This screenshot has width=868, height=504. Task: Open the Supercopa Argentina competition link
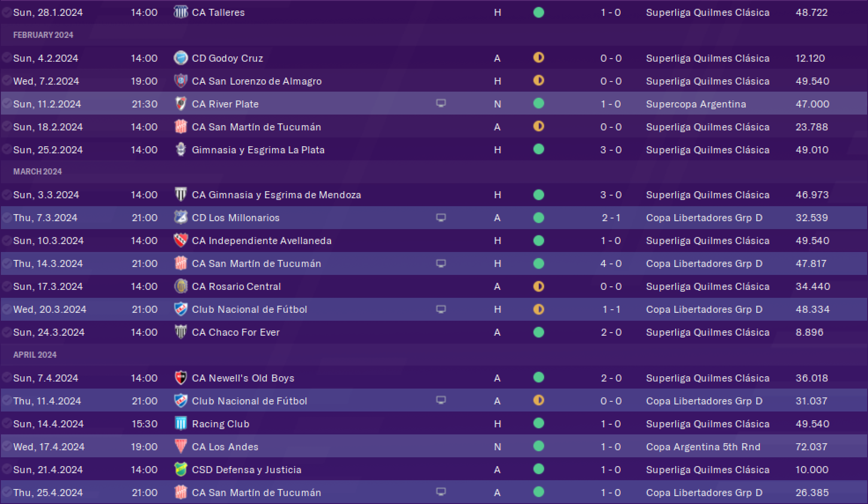696,104
